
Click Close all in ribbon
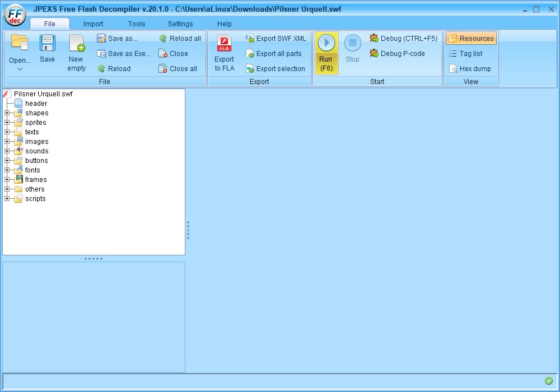pos(178,68)
